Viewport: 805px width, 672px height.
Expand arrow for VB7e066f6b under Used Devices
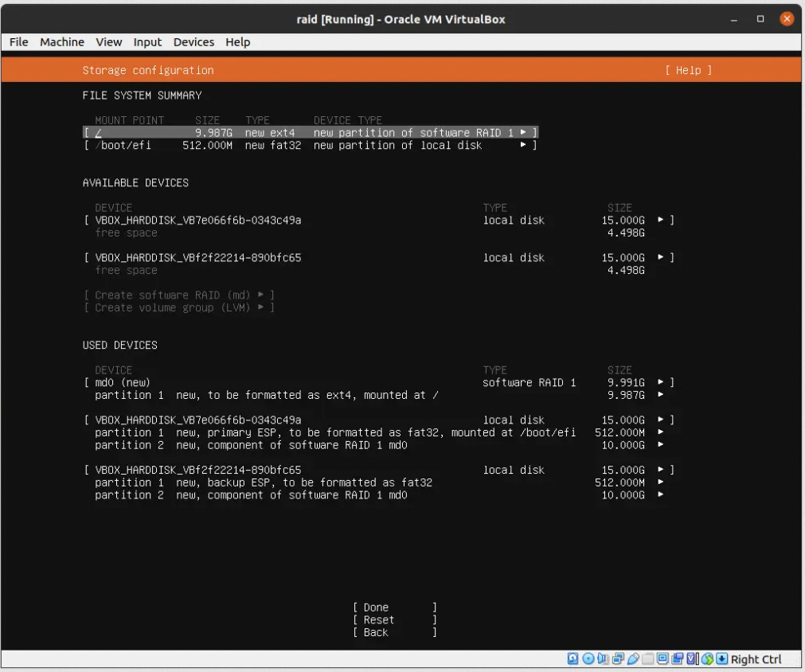click(x=660, y=420)
